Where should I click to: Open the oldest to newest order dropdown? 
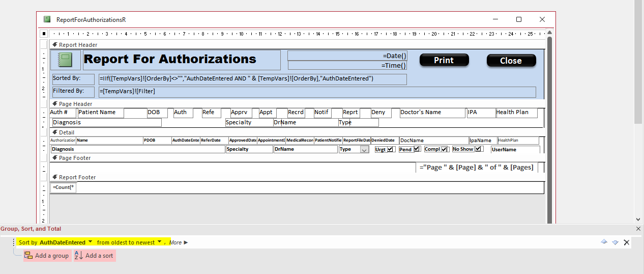point(159,242)
